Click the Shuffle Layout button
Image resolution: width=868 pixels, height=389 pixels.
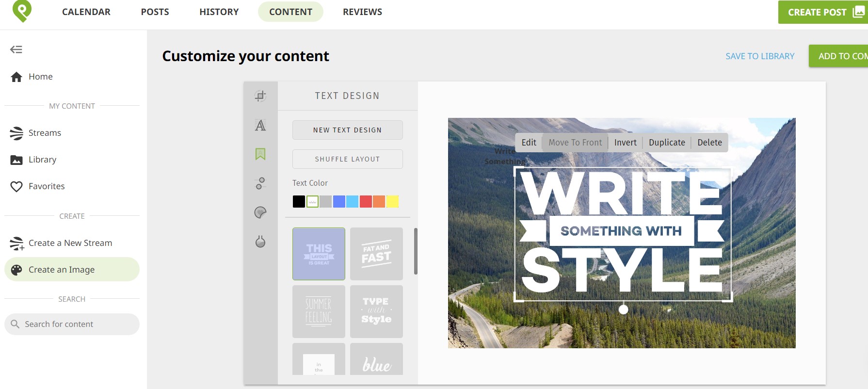pyautogui.click(x=347, y=159)
